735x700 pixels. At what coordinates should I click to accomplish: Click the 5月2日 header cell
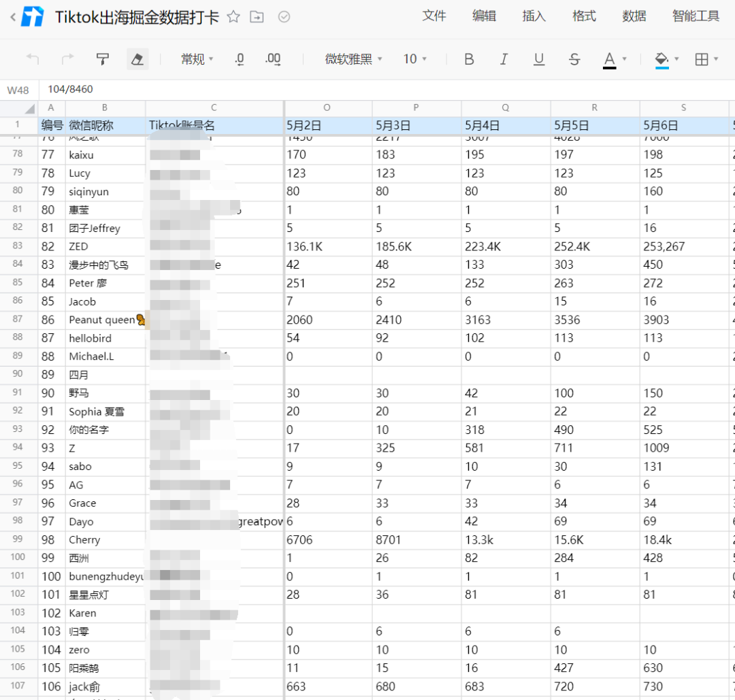point(328,126)
